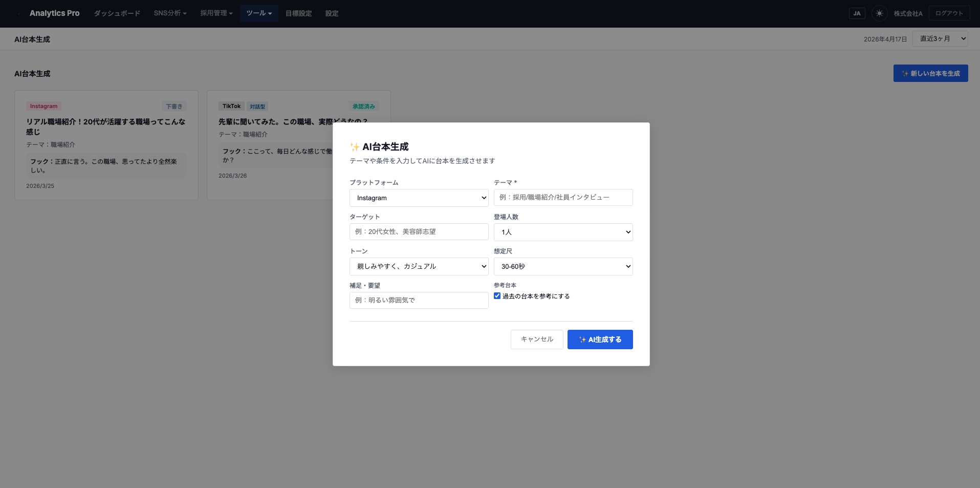Click the Instagram badge on the draft card
Screen dimensions: 980x488
pyautogui.click(x=43, y=106)
